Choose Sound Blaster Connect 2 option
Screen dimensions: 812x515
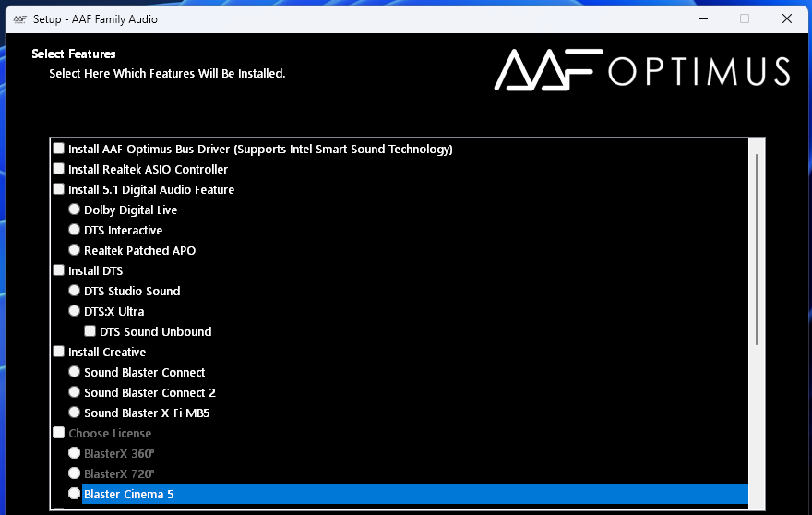point(74,392)
